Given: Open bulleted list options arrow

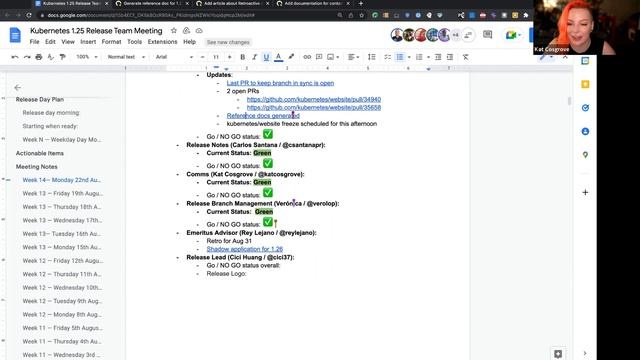Looking at the screenshot, I should pyautogui.click(x=409, y=57).
